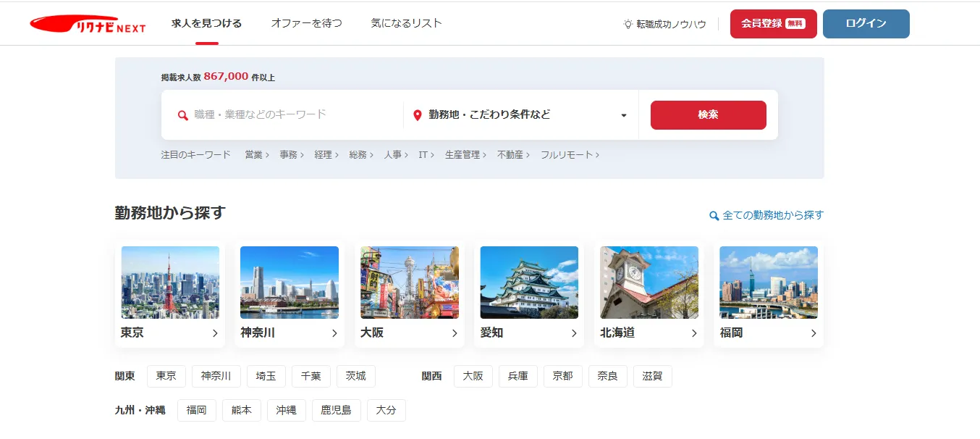Choose the 埼玉 region button
The image size is (980, 439).
[x=266, y=376]
